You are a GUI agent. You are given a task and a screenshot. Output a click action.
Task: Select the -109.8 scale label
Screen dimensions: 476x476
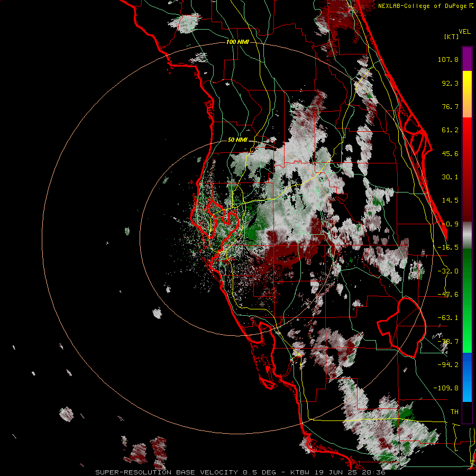coord(446,388)
